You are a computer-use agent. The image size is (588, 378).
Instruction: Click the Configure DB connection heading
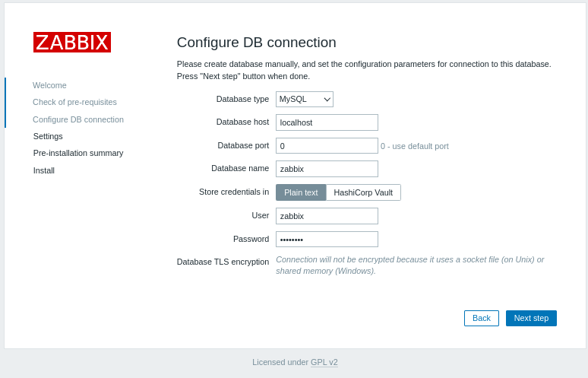click(x=257, y=43)
